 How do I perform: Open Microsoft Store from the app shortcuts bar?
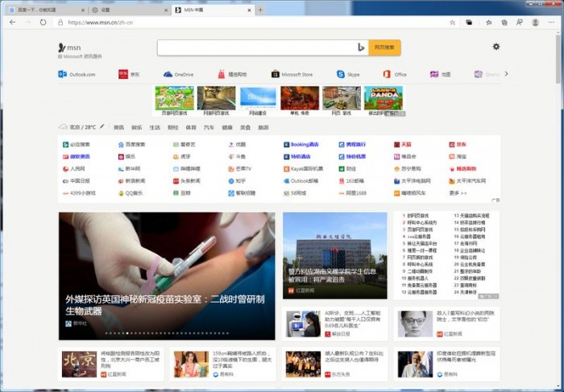pos(292,74)
